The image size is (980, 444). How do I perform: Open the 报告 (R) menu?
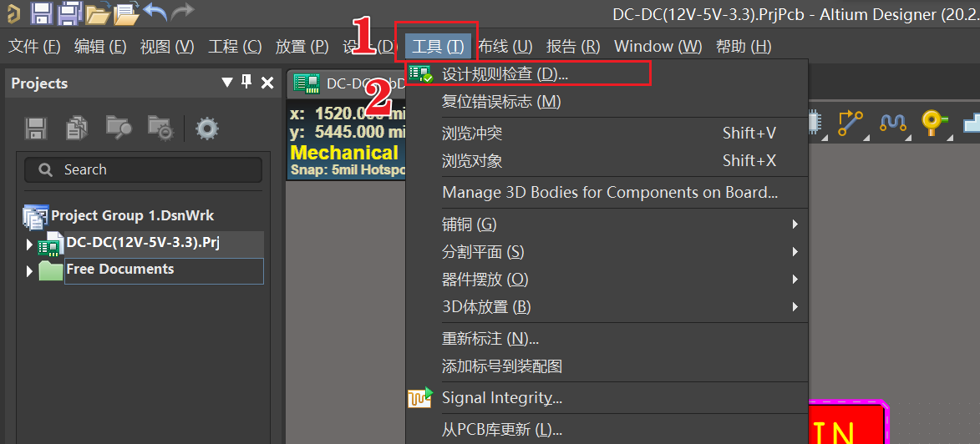click(572, 46)
